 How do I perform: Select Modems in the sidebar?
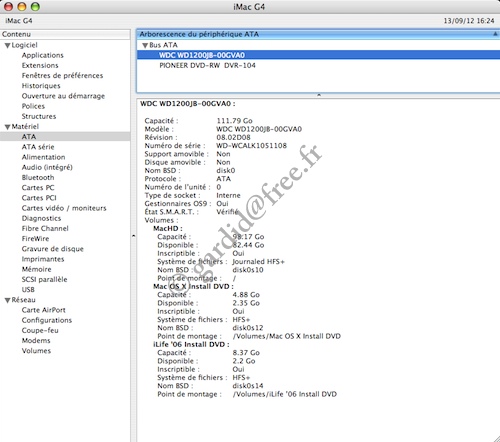[36, 341]
